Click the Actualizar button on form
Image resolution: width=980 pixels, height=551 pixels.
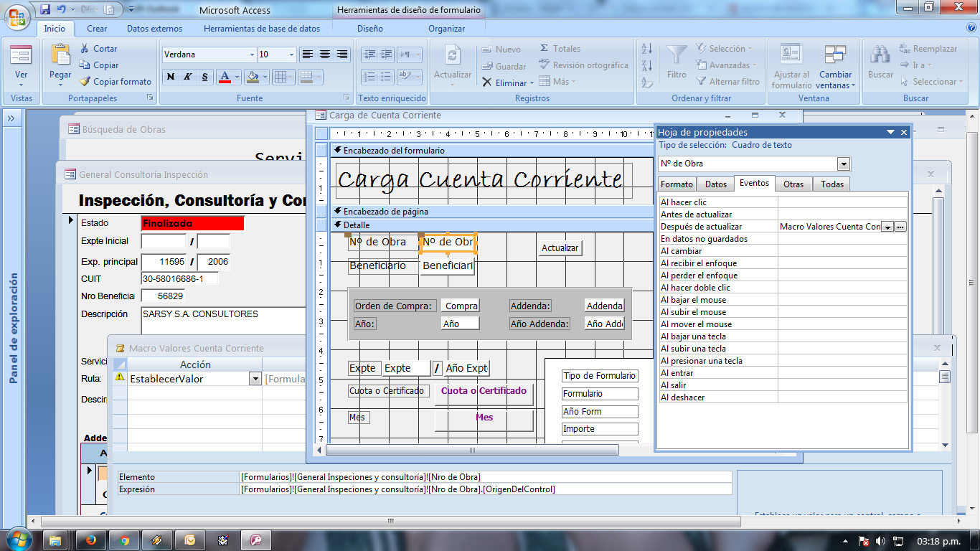click(560, 248)
